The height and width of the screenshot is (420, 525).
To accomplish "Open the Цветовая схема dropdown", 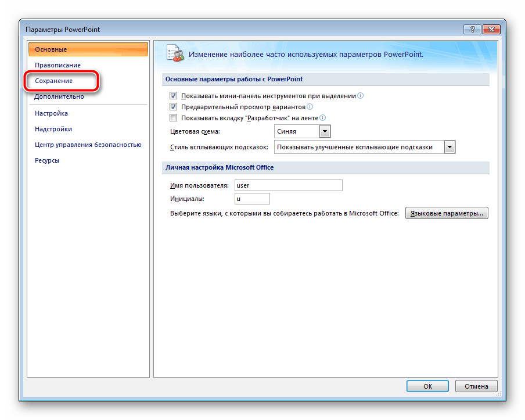I will coord(325,132).
